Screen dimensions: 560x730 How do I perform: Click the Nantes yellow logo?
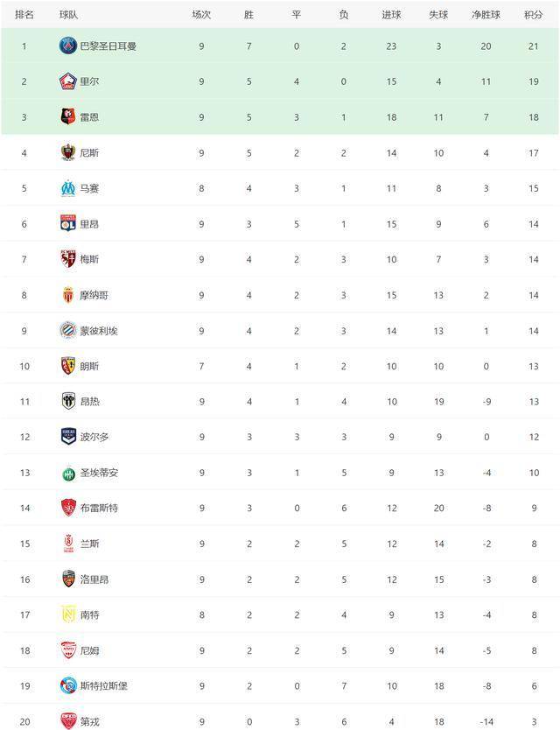pyautogui.click(x=68, y=614)
